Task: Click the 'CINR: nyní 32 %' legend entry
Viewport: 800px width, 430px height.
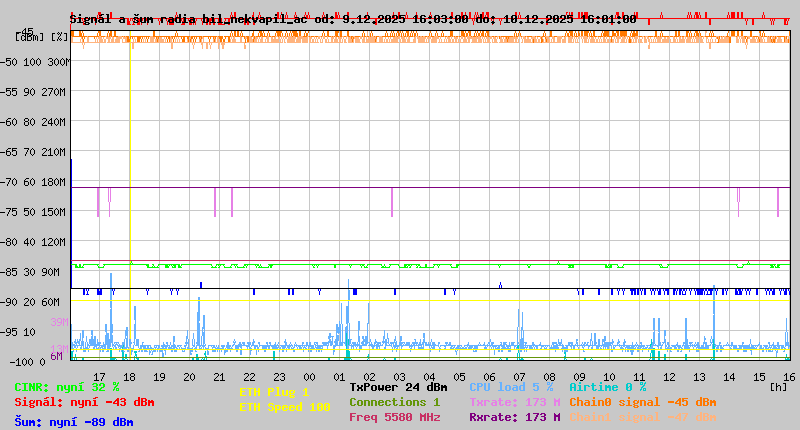Action: pyautogui.click(x=67, y=388)
